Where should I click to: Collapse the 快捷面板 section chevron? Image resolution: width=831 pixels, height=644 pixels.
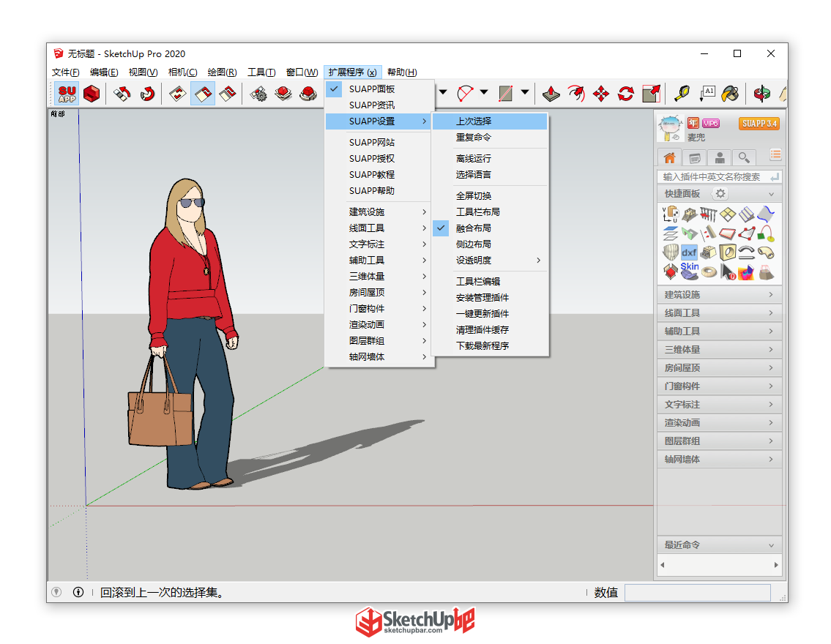tap(771, 195)
